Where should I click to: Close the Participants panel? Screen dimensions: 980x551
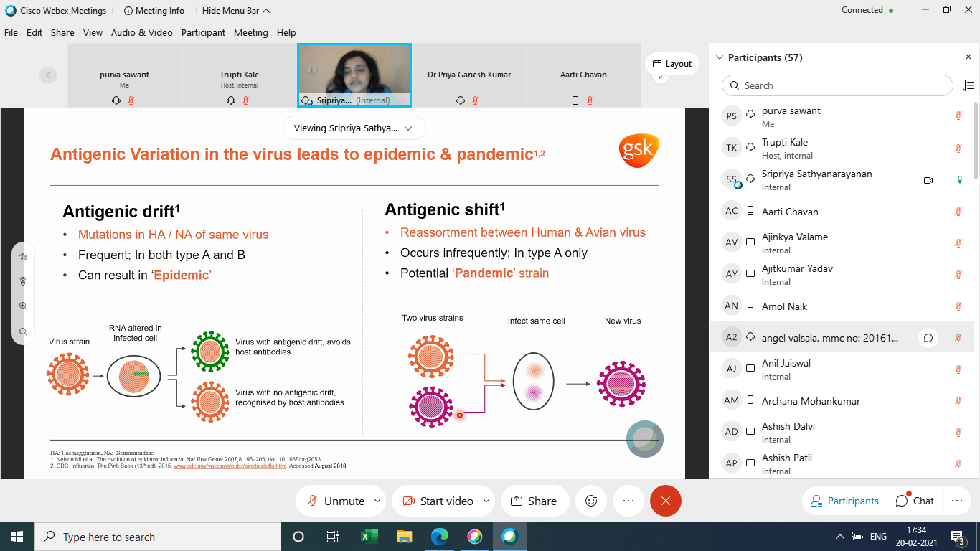click(968, 57)
